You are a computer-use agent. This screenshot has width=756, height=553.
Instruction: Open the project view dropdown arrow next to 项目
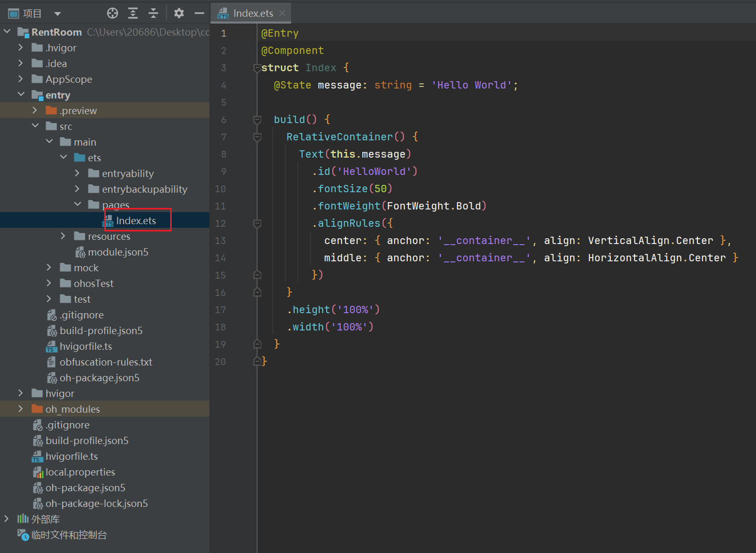pyautogui.click(x=58, y=14)
